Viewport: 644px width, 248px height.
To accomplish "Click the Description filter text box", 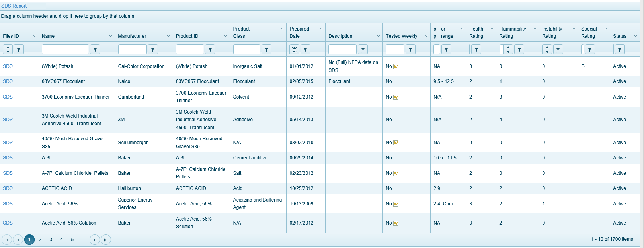I will tap(342, 49).
